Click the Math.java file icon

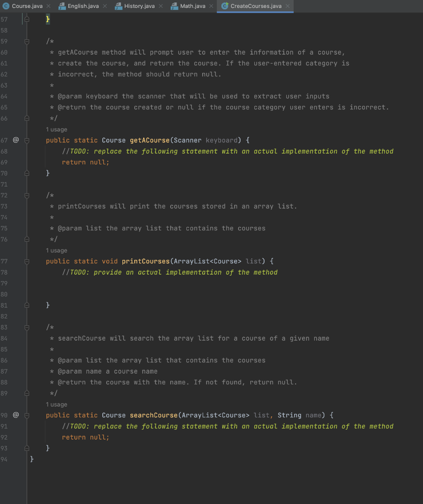click(175, 6)
